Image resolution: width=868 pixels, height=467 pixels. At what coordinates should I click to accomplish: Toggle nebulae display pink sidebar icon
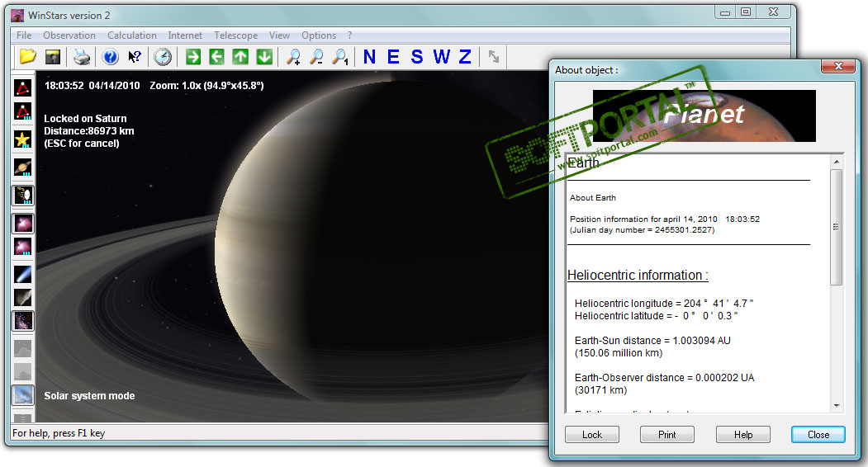click(22, 224)
